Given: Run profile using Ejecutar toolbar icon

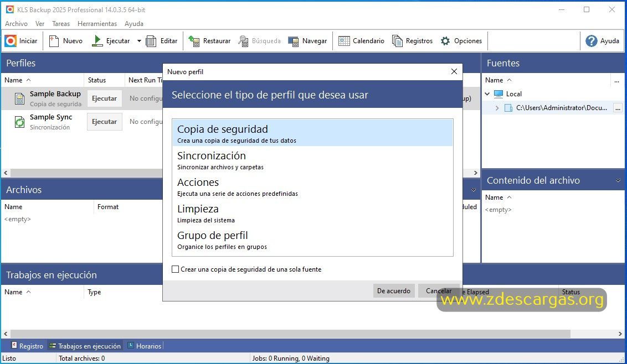Looking at the screenshot, I should pyautogui.click(x=97, y=41).
